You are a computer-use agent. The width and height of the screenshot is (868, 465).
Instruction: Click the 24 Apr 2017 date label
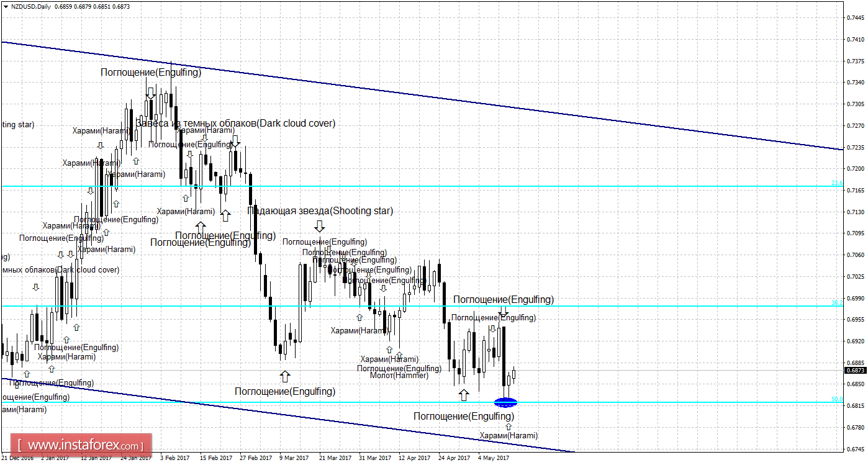(454, 458)
